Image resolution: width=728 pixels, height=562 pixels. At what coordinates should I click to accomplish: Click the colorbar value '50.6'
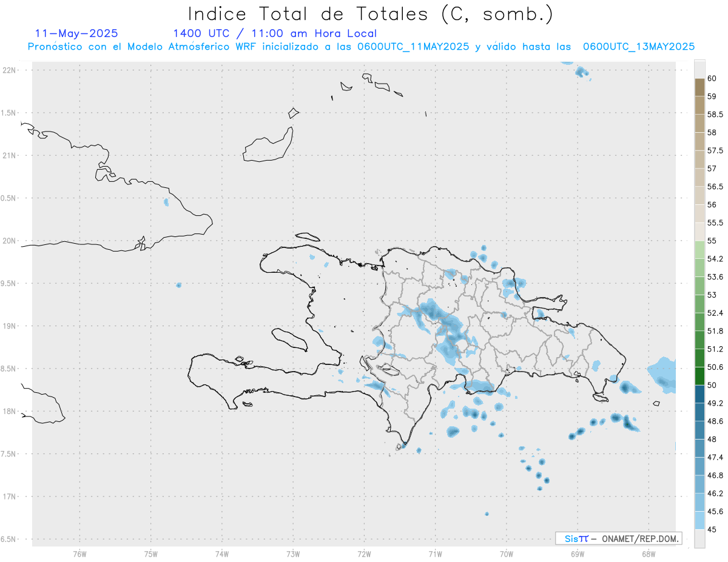tap(715, 367)
